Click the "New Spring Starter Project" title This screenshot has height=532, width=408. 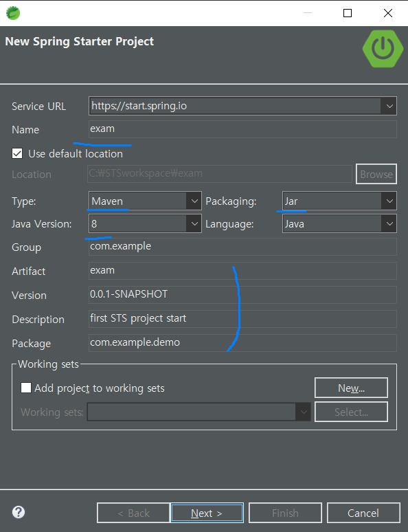pyautogui.click(x=80, y=41)
